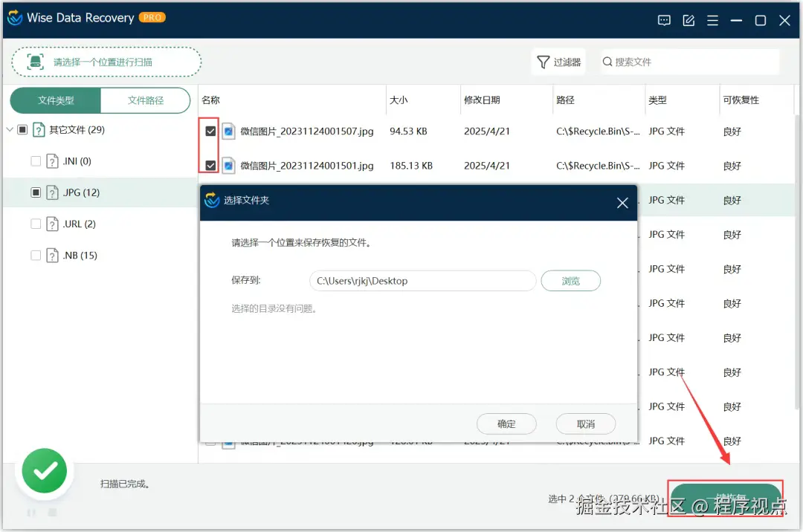Select the .NB (15) tree row label
Image resolution: width=803 pixels, height=532 pixels.
coord(80,256)
